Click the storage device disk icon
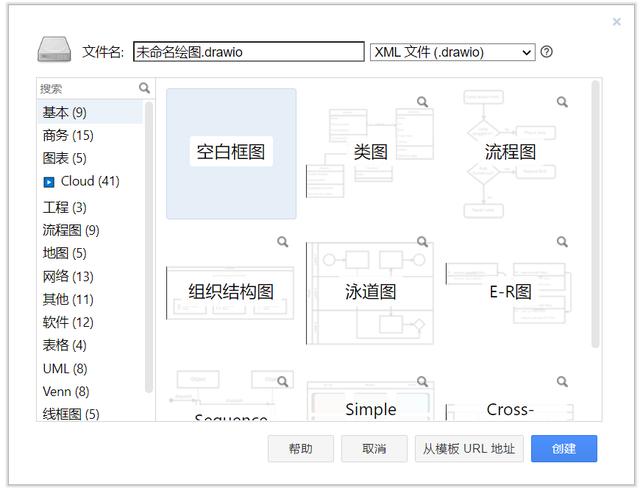Viewport: 640px width, 491px height. 55,50
